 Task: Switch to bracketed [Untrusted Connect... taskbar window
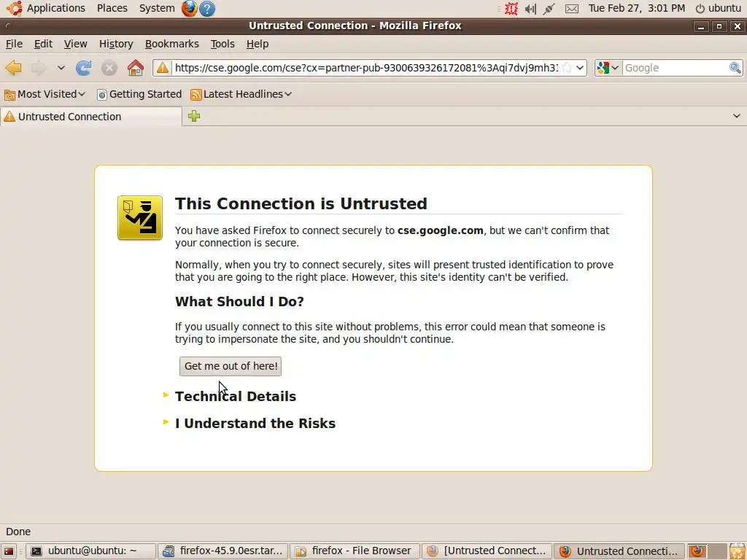click(x=487, y=551)
